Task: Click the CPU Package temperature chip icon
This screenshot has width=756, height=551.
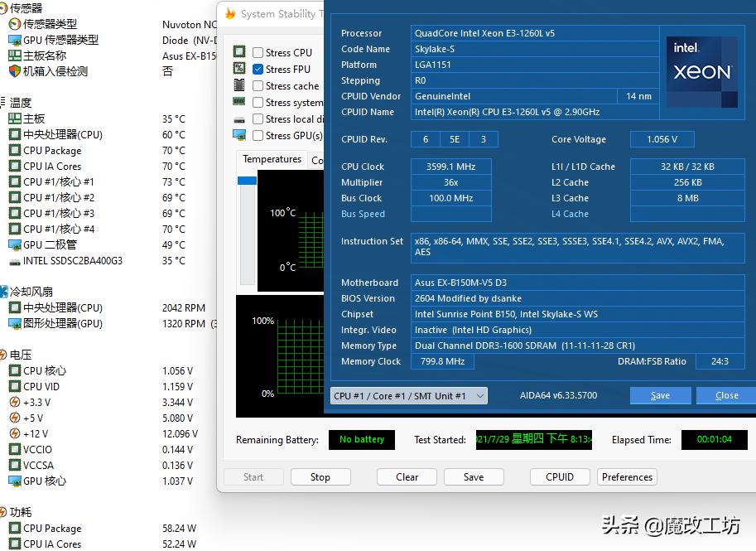Action: [x=15, y=150]
